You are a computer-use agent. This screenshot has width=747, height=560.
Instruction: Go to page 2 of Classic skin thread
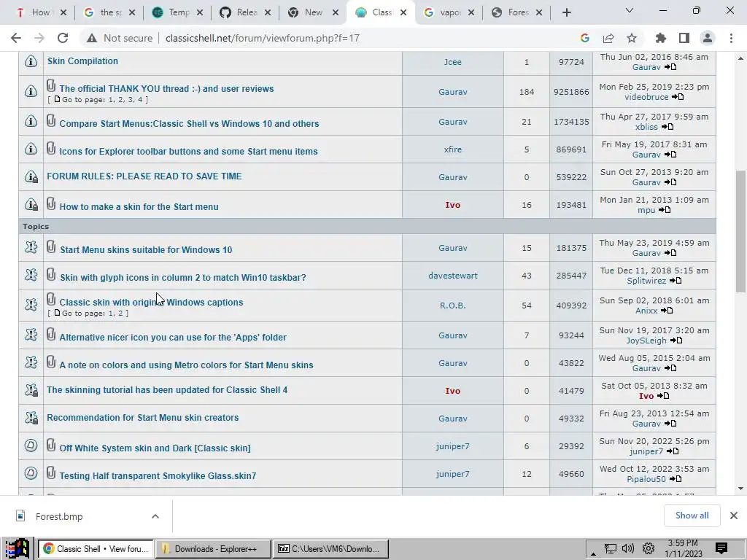(120, 314)
